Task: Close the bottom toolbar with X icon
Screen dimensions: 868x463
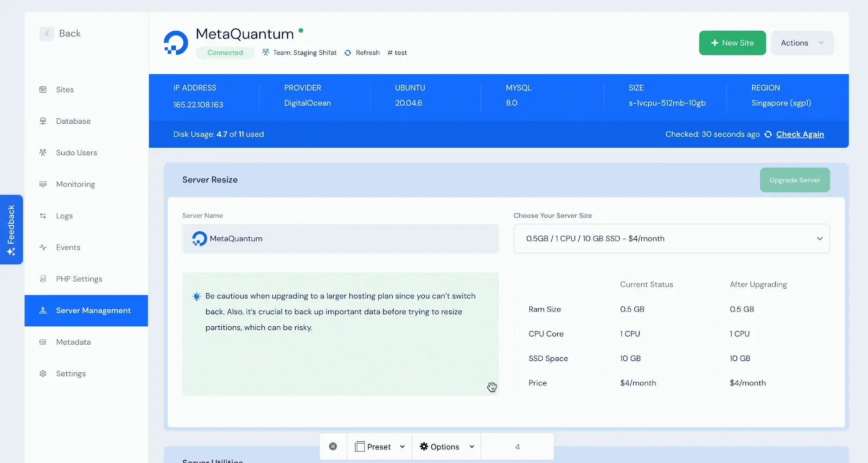Action: (x=333, y=446)
